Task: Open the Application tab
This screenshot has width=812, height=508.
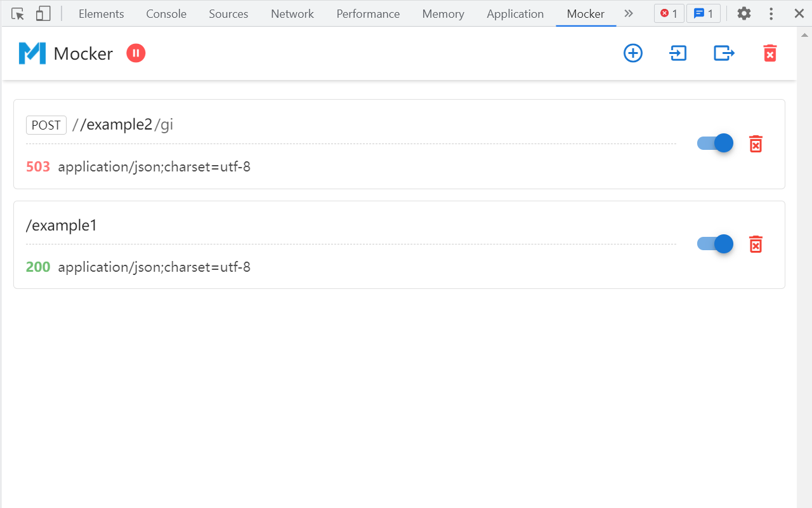Action: [515, 13]
